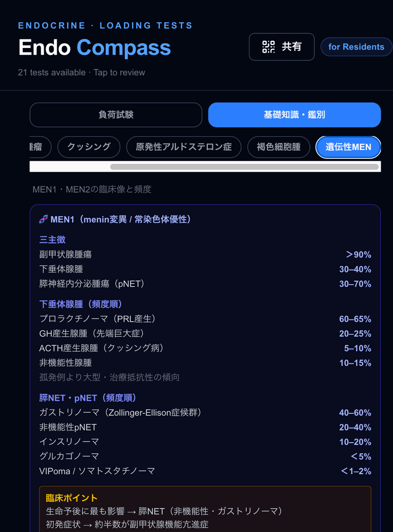Select the 基礎知識・鑑別 tab

(x=294, y=114)
